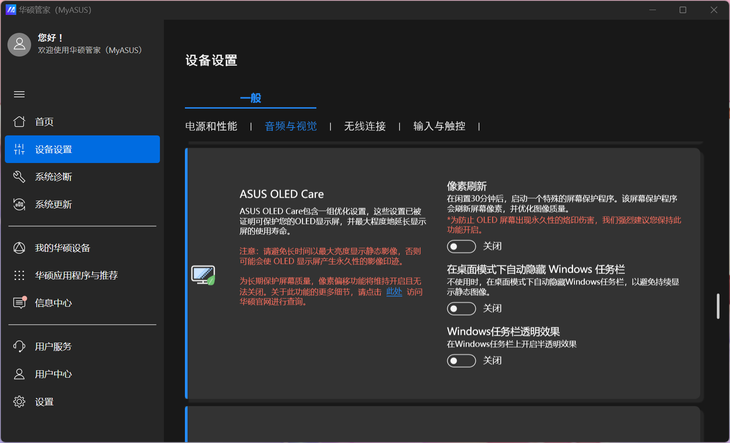Toggle 在桌面模式下自动隐藏 Windows 任务栏 switch
This screenshot has width=730, height=443.
pos(461,309)
